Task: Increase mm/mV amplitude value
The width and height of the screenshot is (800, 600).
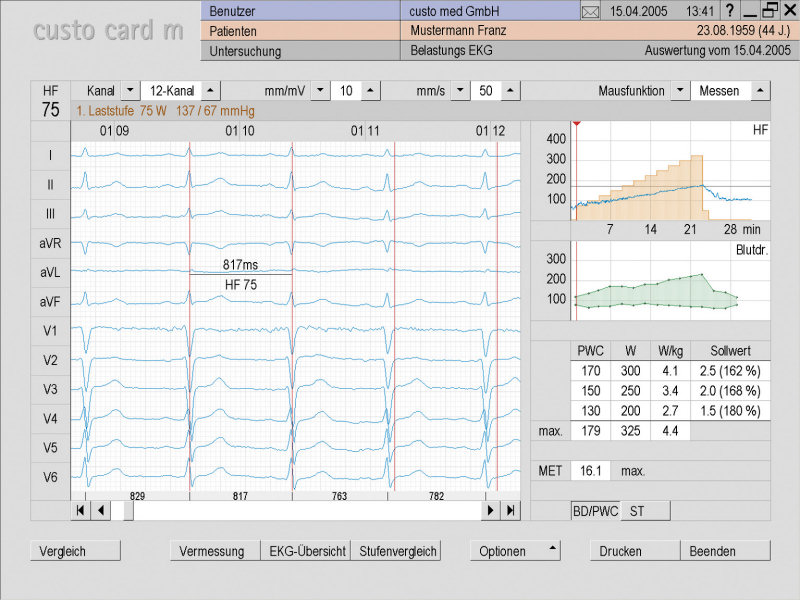Action: click(x=370, y=91)
